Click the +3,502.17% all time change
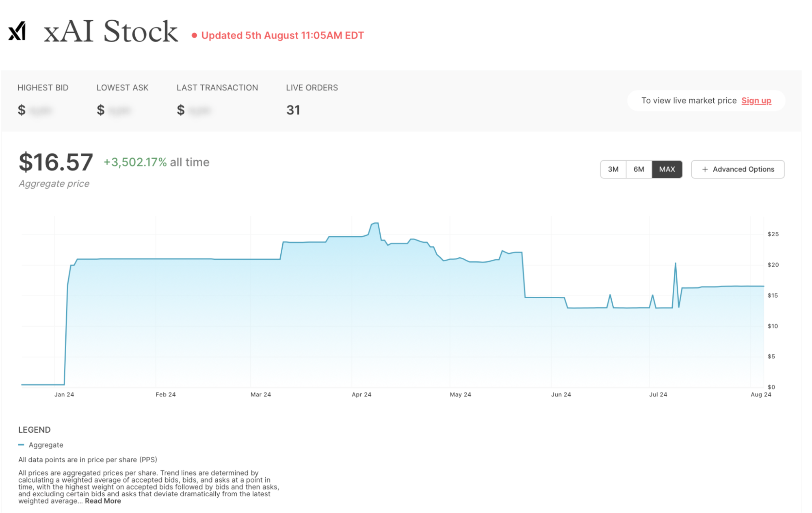Screen dimensions: 812x513 (156, 162)
